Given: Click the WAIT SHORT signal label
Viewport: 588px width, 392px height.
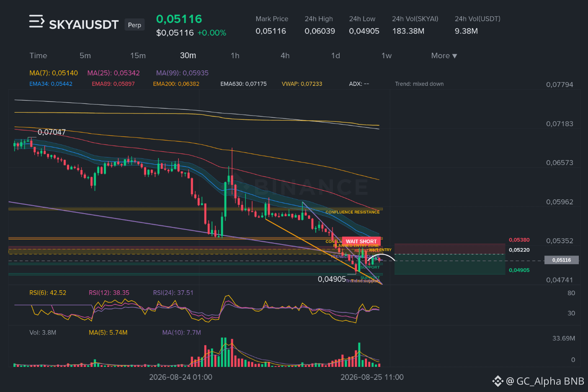Looking at the screenshot, I should (361, 241).
